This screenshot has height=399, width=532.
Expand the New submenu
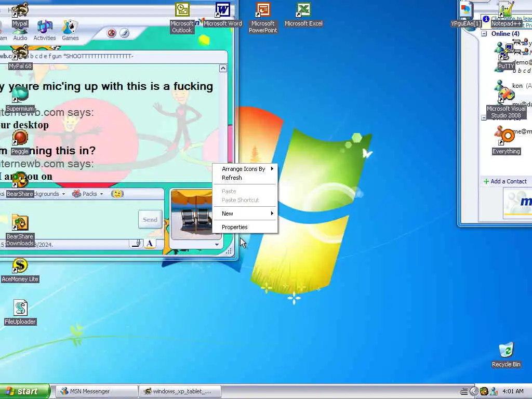click(245, 214)
